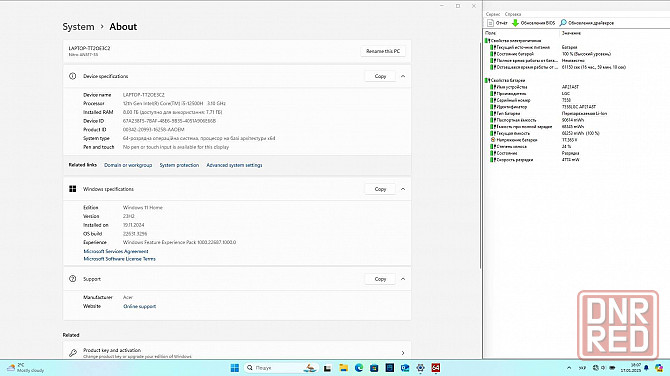Select the 'Windows 11 Home' edition text
The image size is (670, 376).
143,208
